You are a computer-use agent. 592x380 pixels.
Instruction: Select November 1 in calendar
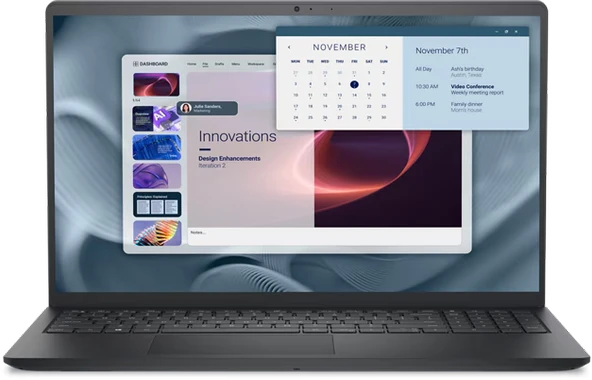[x=369, y=73]
